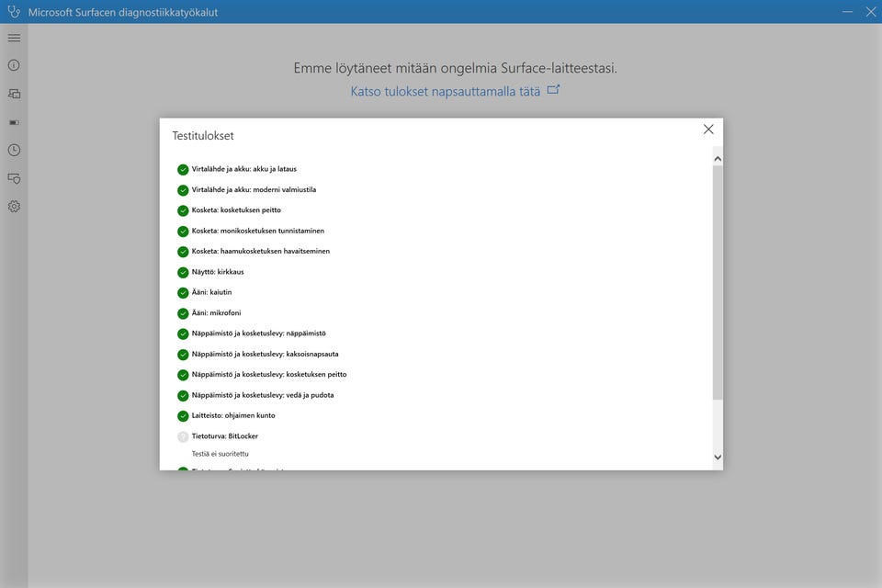
Task: Click green check for Ääni: mikrofoni
Action: point(183,313)
